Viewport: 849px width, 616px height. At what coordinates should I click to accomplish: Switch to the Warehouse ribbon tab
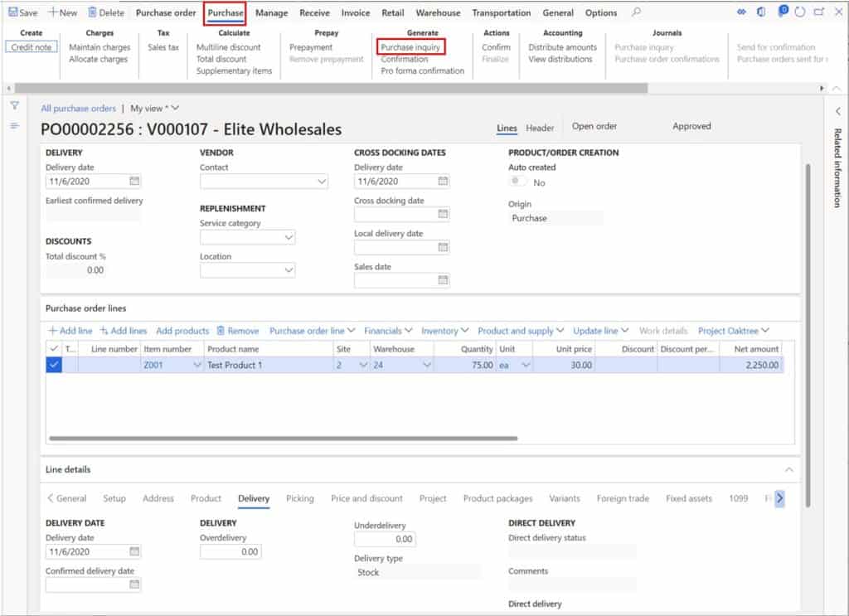click(x=438, y=12)
